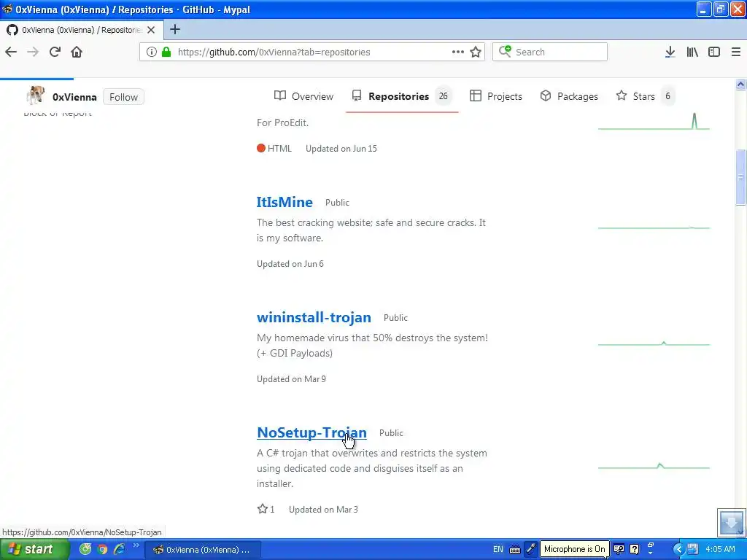Screen dimensions: 747x560
Task: Open the hamburger application menu
Action: pyautogui.click(x=736, y=52)
